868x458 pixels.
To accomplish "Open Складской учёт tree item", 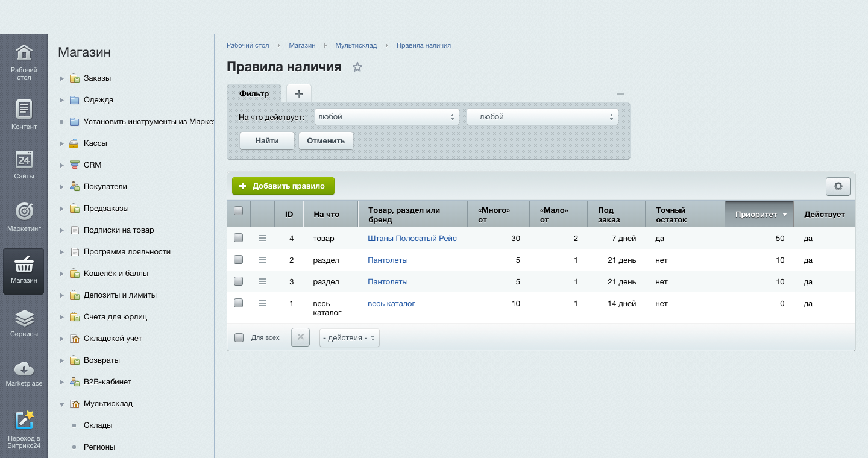I will click(x=113, y=339).
